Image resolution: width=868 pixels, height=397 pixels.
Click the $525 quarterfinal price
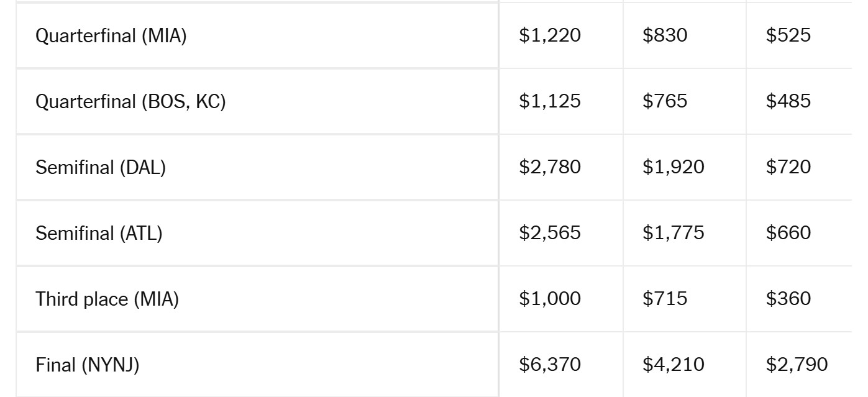tap(788, 35)
